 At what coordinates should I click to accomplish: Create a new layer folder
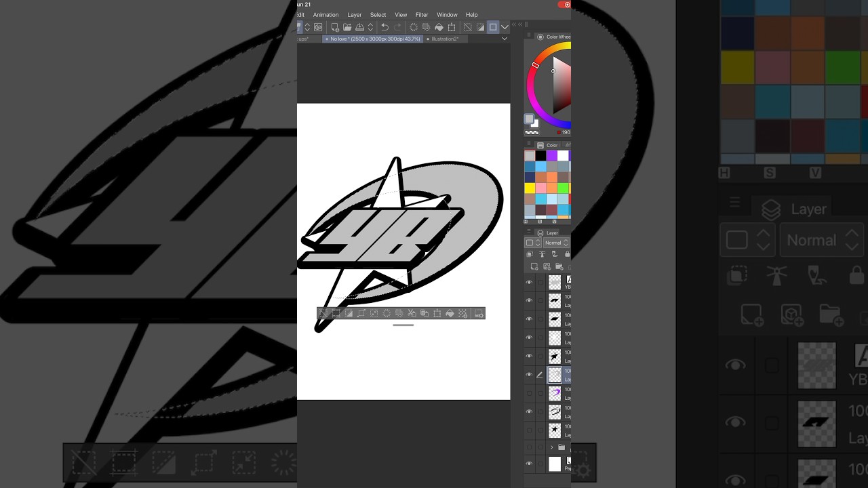click(x=559, y=266)
